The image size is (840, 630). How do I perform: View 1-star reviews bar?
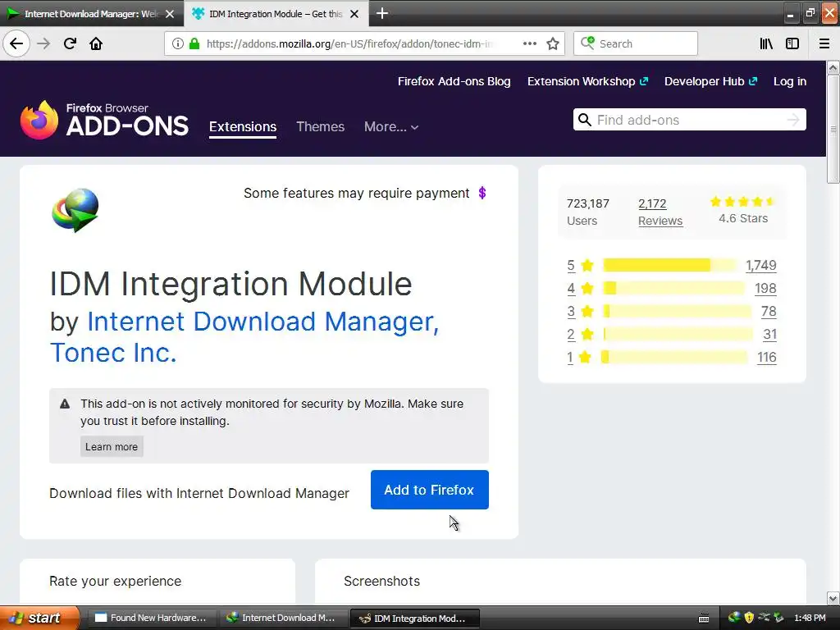(x=674, y=358)
